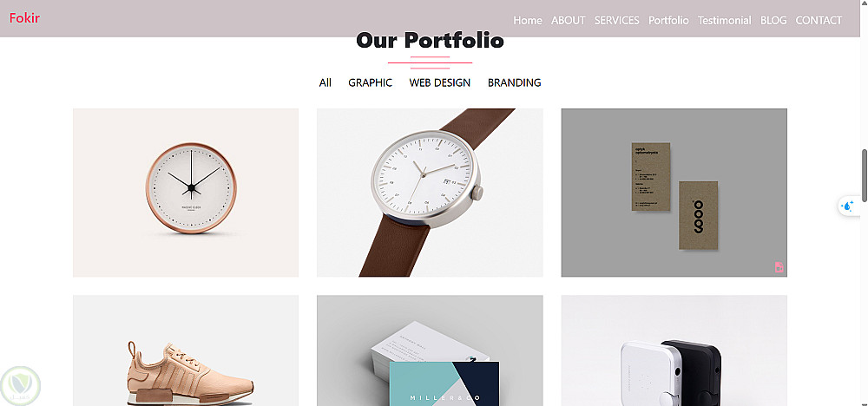Screen dimensions: 868x406
Task: Open the ABOUT nav item
Action: 568,21
